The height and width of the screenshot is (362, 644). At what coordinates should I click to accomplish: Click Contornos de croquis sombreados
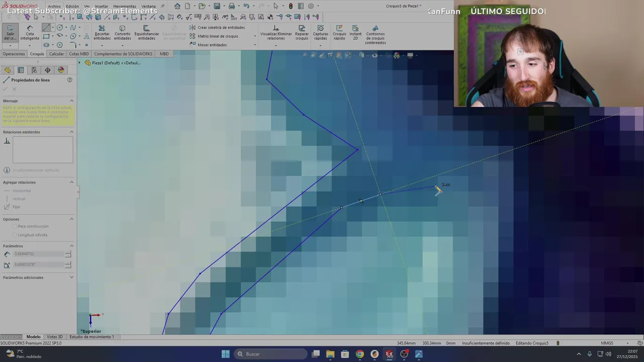click(375, 35)
